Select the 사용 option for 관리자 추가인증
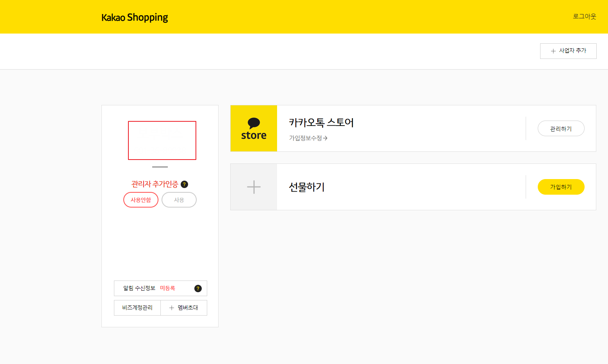608x364 pixels. (179, 200)
